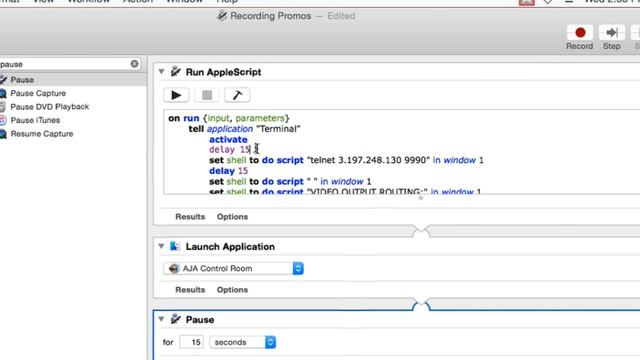Click the script area resize handle dot
The height and width of the screenshot is (360, 640).
click(420, 198)
